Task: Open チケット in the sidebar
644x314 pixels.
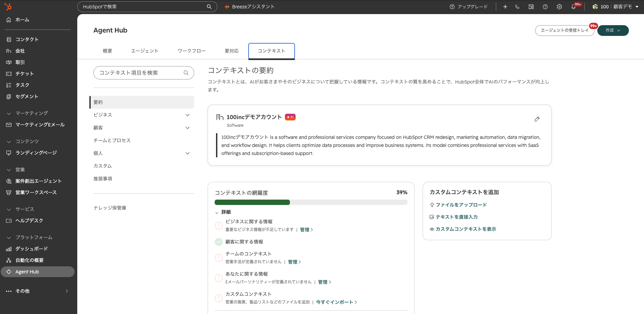Action: pyautogui.click(x=25, y=73)
